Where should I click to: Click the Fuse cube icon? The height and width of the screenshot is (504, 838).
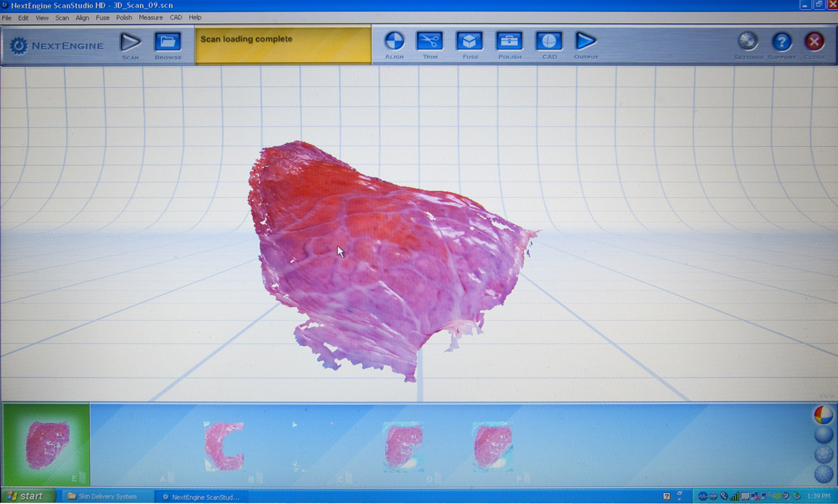pyautogui.click(x=470, y=42)
